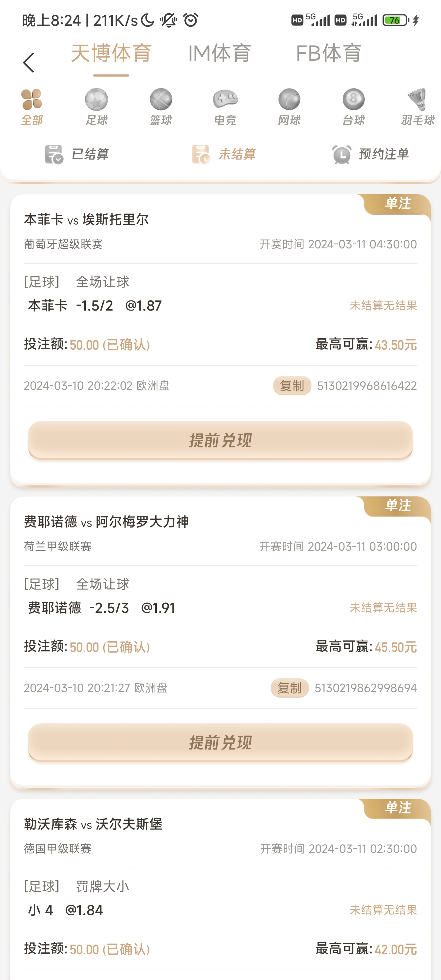Image resolution: width=441 pixels, height=980 pixels.
Task: Tap the back arrow icon
Action: point(28,63)
